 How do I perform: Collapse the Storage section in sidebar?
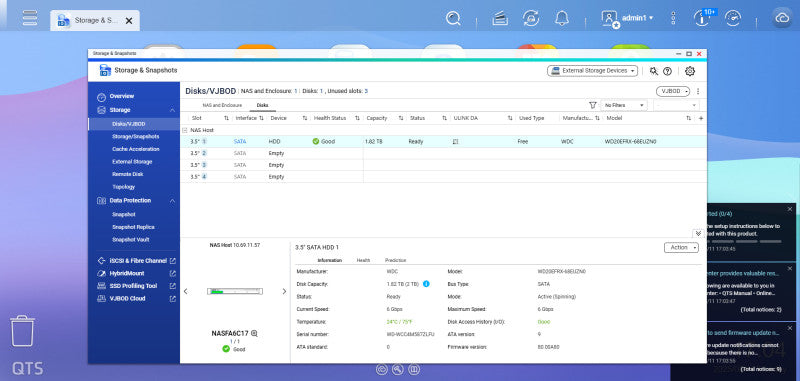[x=172, y=110]
